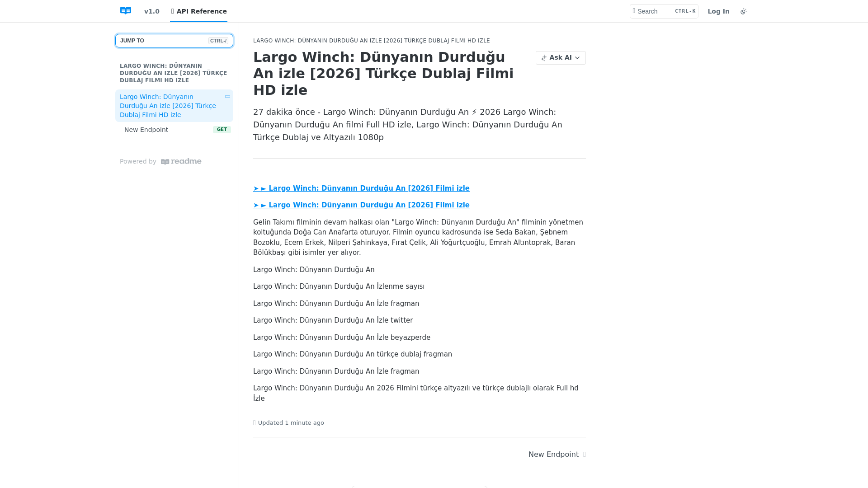Click the GET badge next to New Endpoint

(x=222, y=130)
